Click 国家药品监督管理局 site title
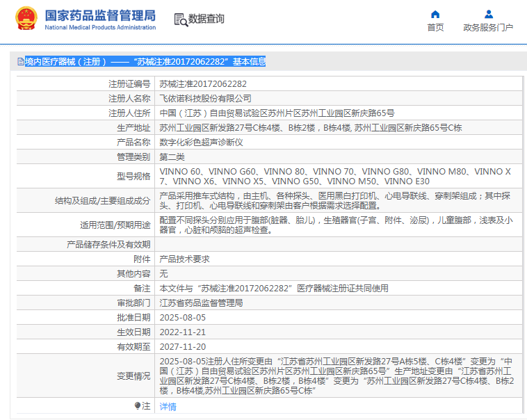The height and width of the screenshot is (420, 527). [100, 15]
